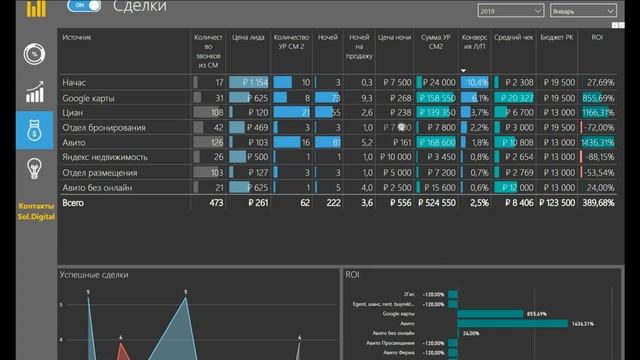Click the ROI chart title
The image size is (640, 360).
pos(352,275)
